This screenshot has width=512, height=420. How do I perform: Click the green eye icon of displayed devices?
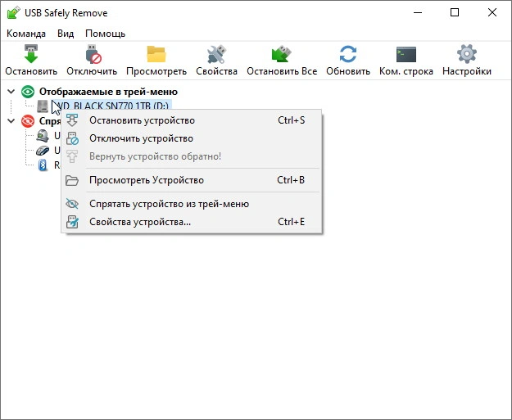click(28, 92)
